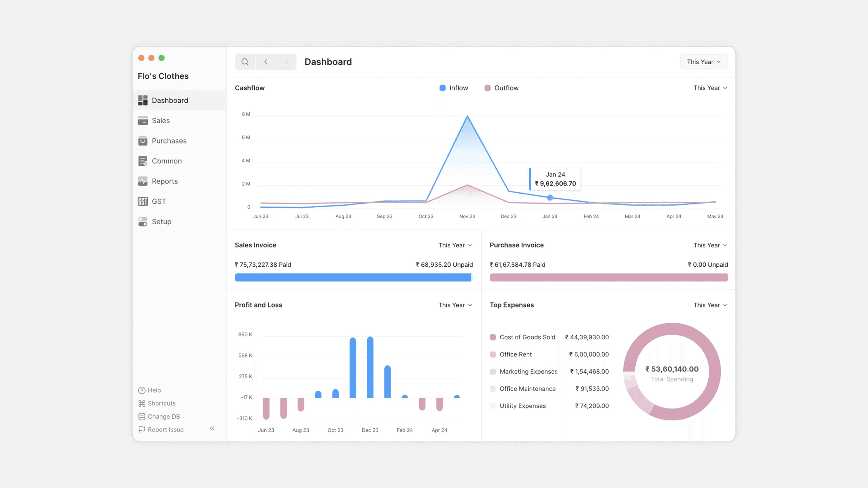Click the Nov 23 inflow peak on chart
Screen dimensions: 868x488
point(467,117)
